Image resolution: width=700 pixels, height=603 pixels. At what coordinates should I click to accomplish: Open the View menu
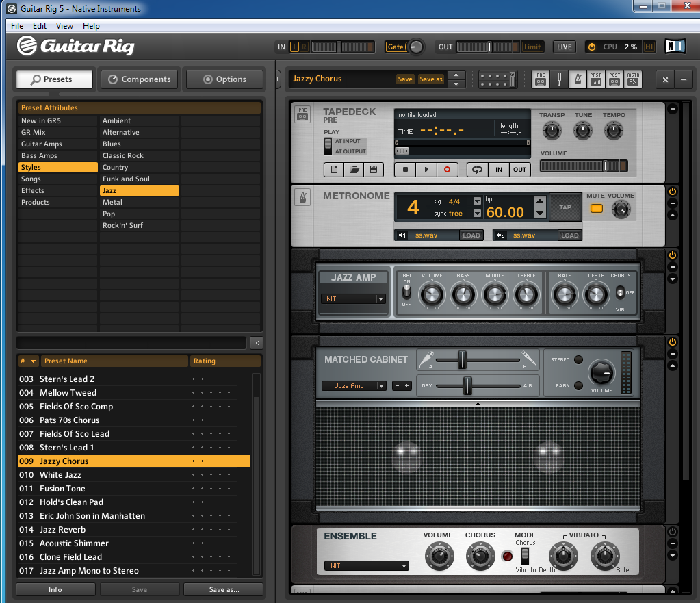pos(64,26)
